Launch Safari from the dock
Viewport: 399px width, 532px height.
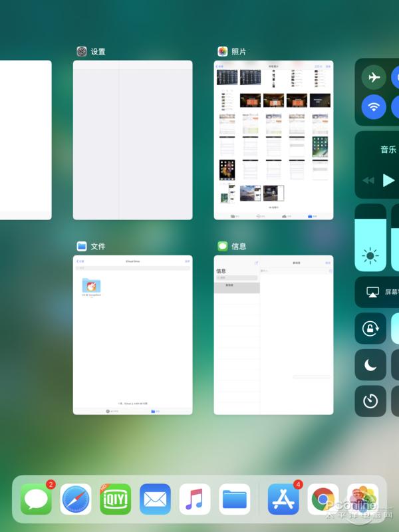click(x=76, y=499)
